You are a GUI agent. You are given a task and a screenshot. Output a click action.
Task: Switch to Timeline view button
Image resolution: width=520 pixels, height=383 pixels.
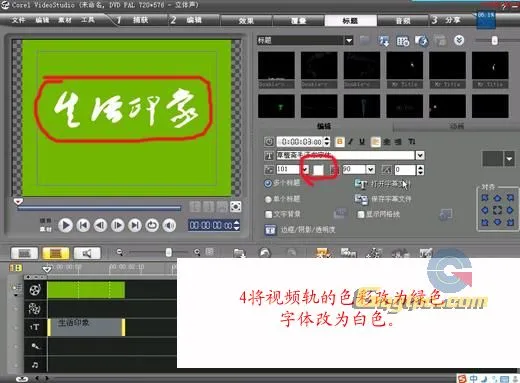(x=56, y=253)
